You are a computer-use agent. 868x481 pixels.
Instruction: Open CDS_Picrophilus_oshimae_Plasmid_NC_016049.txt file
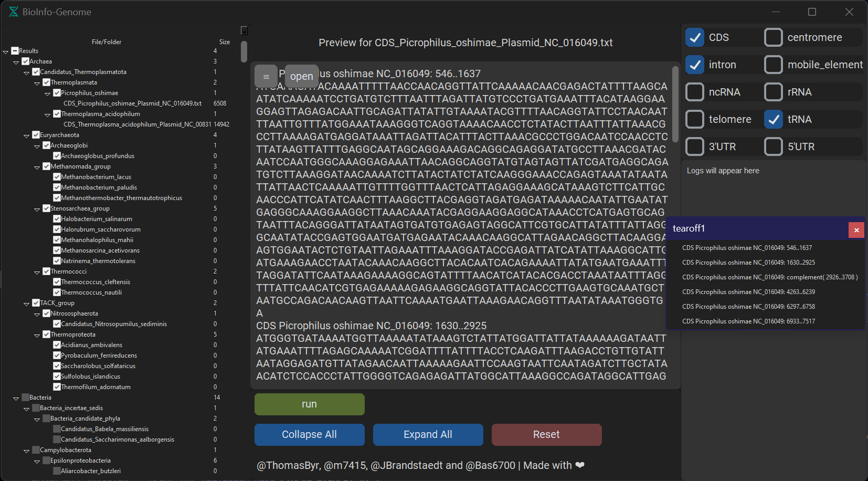point(132,103)
